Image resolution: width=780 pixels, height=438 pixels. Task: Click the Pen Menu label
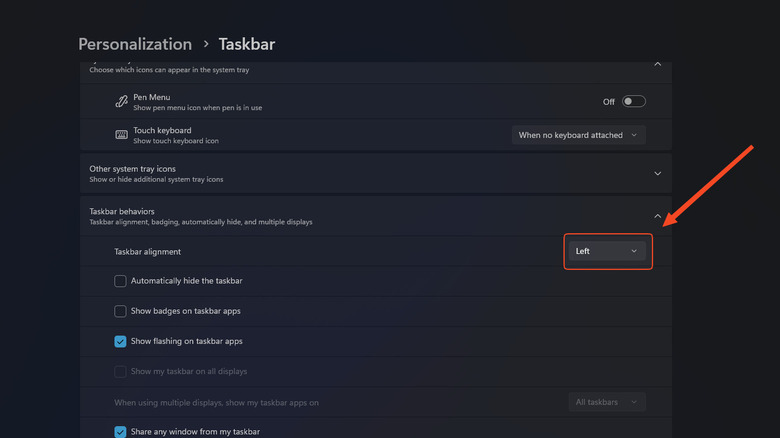click(153, 96)
